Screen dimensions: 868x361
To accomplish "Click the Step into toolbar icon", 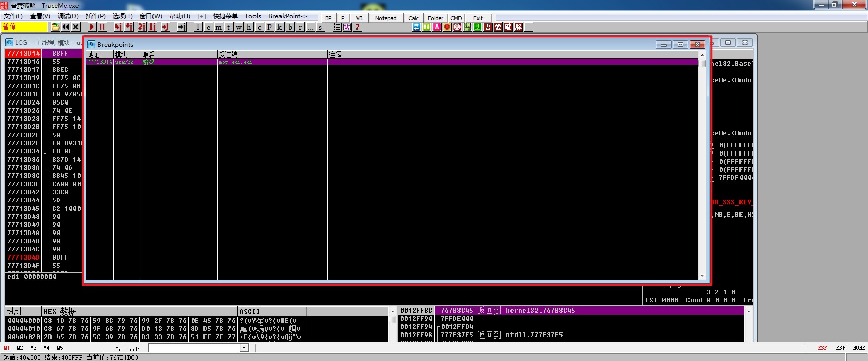I will (x=118, y=27).
